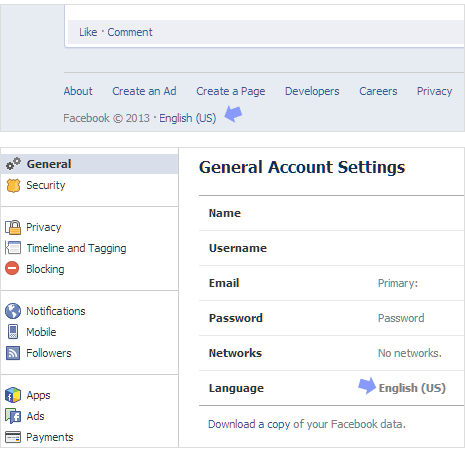Edit the Networks setting row
This screenshot has height=456, width=465.
[331, 353]
